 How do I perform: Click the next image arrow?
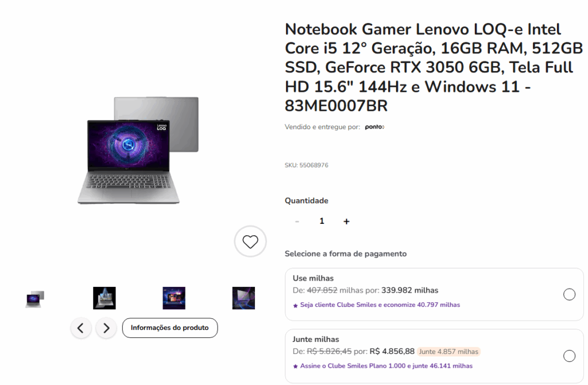(x=106, y=328)
